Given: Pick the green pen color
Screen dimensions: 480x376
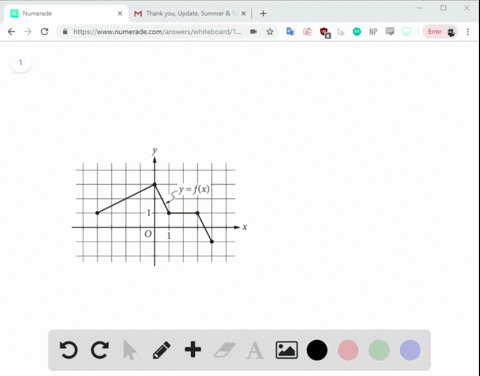Looking at the screenshot, I should tap(379, 350).
